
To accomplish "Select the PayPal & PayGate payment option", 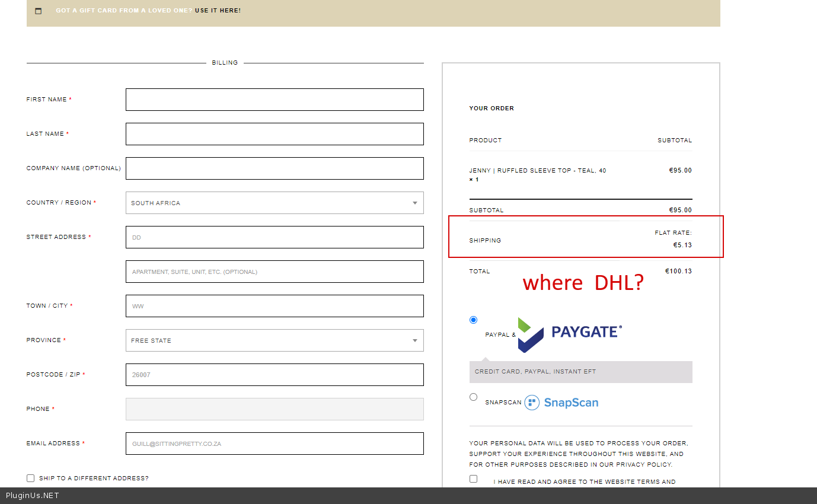I will tap(473, 320).
